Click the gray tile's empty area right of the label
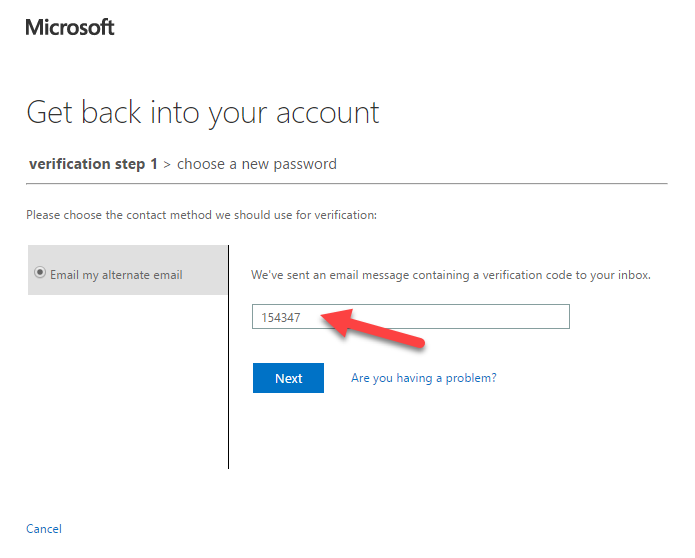The image size is (695, 558). tap(205, 270)
